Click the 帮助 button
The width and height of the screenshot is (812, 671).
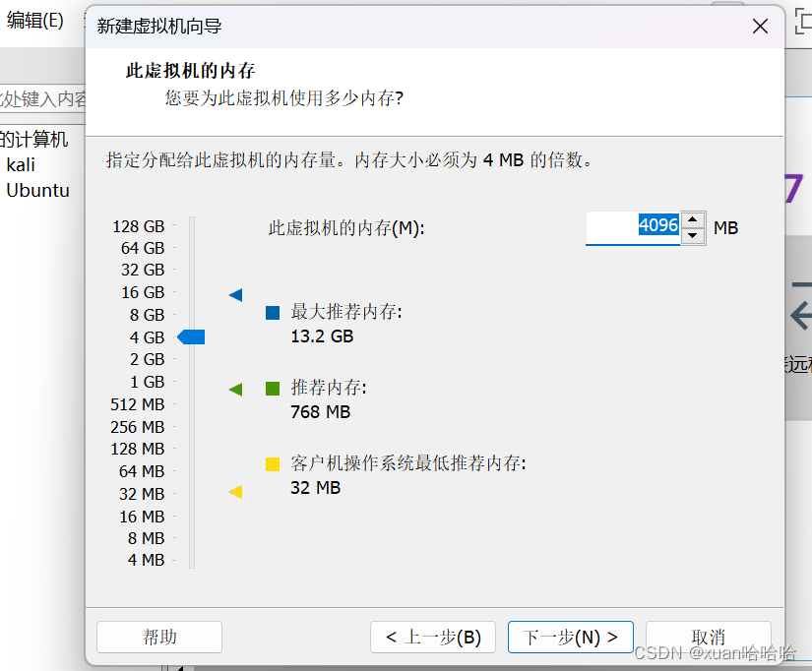click(159, 637)
